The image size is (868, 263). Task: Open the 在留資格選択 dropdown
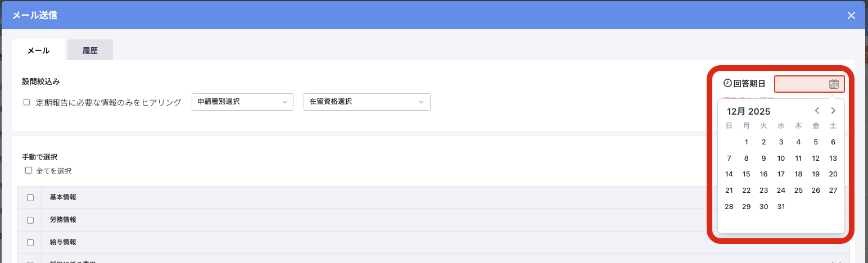click(x=367, y=102)
